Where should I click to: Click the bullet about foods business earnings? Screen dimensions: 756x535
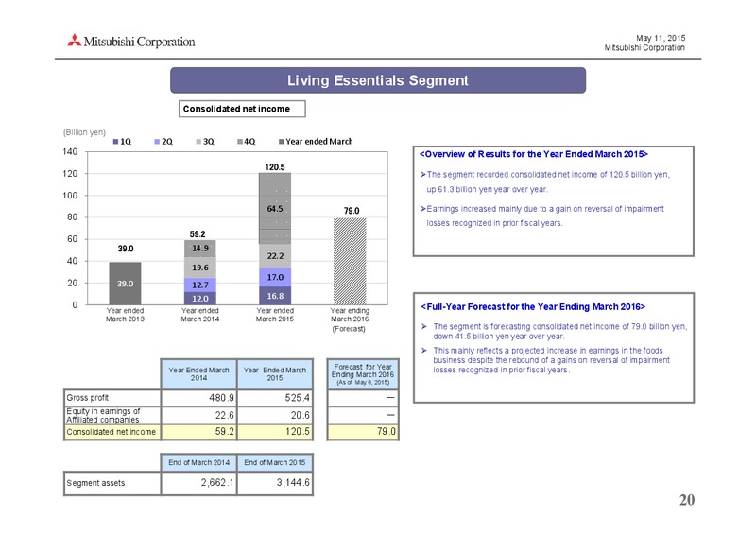(545, 360)
